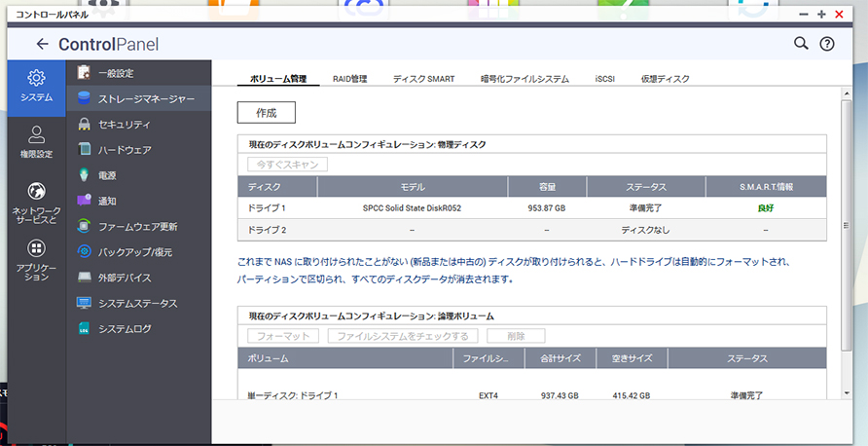Open 一般設定 in the sidebar
868x446 pixels.
click(116, 73)
